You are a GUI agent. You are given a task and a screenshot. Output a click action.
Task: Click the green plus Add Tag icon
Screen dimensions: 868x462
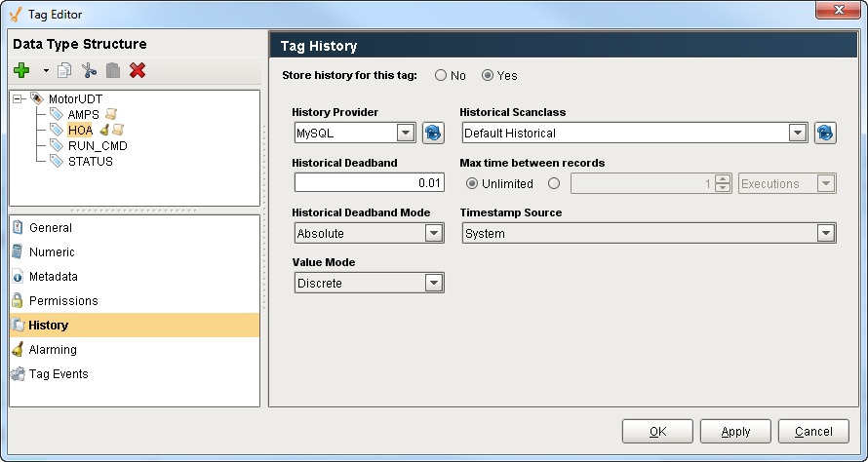click(21, 70)
